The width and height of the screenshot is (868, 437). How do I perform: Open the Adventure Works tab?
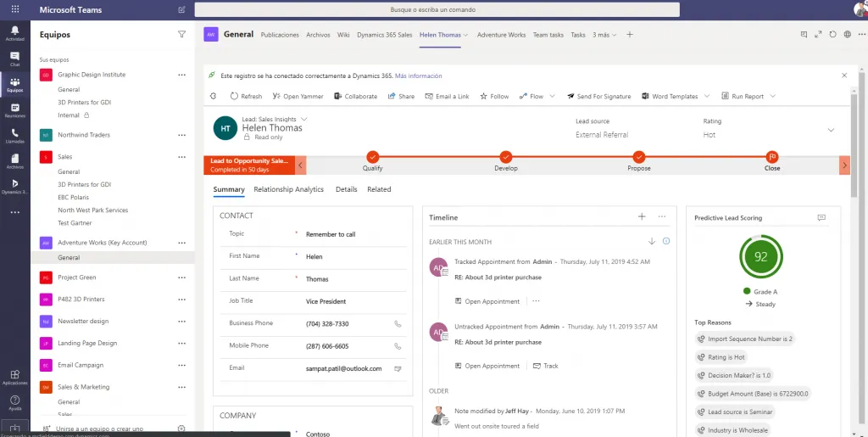coord(501,34)
